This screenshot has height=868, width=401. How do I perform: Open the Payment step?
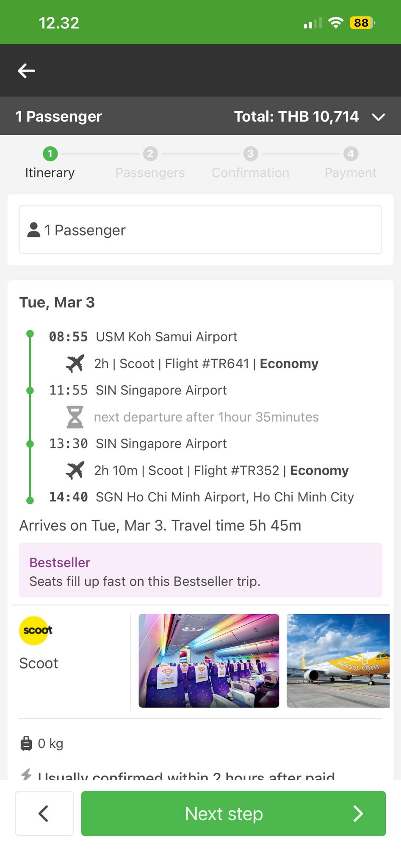[350, 163]
